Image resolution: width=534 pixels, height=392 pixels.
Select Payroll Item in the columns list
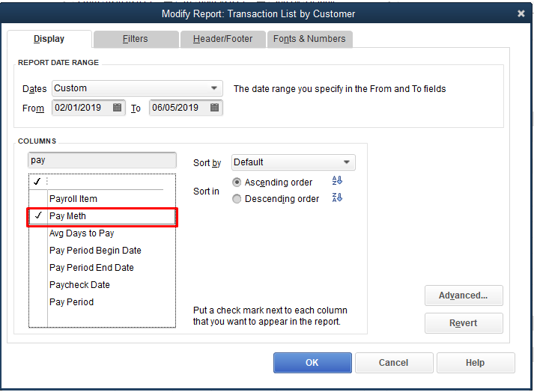(x=73, y=199)
